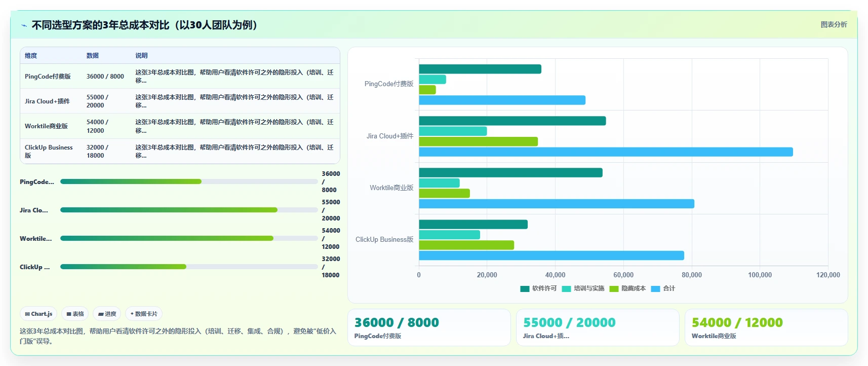Click the 60,000 tick on the chart axis
Viewport: 868px width, 366px height.
point(623,275)
